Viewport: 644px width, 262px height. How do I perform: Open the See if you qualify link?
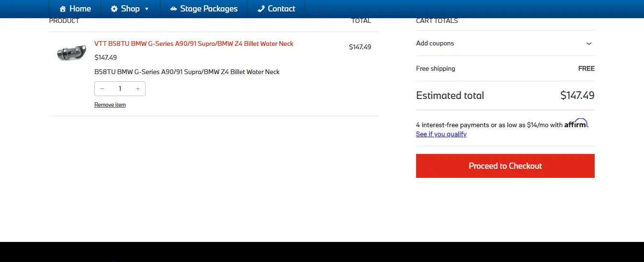tap(441, 134)
